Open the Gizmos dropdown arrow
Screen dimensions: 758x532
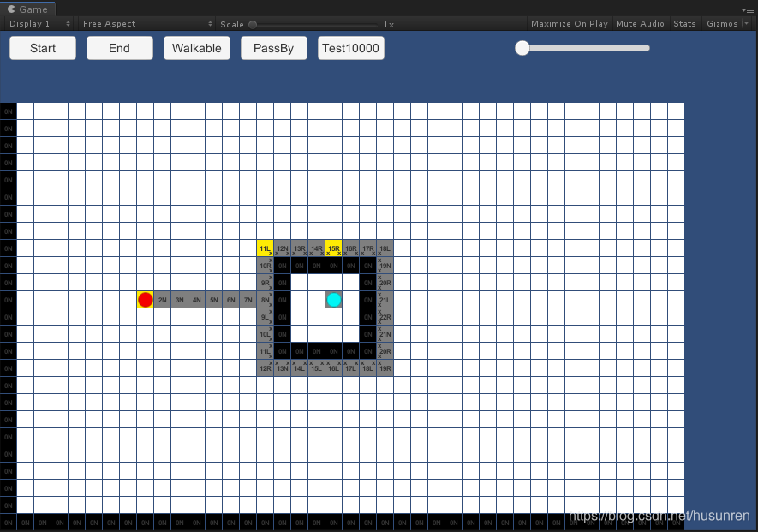(x=746, y=24)
